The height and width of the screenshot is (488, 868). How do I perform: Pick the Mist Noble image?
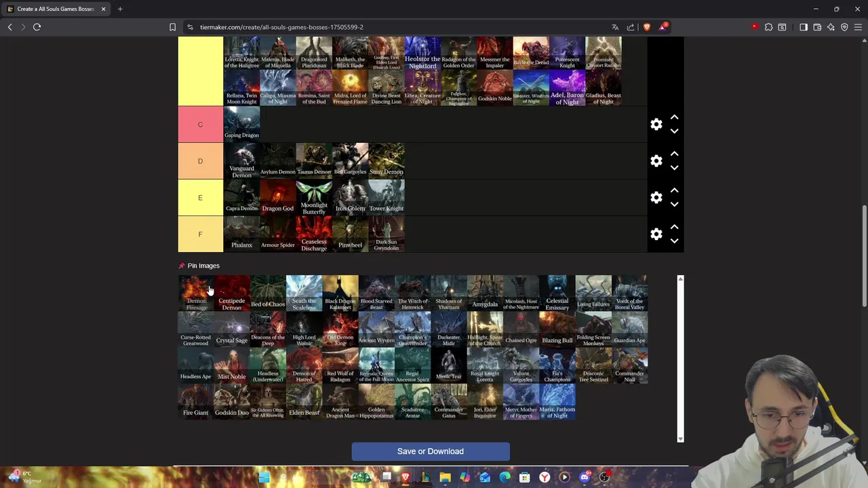[x=232, y=365]
